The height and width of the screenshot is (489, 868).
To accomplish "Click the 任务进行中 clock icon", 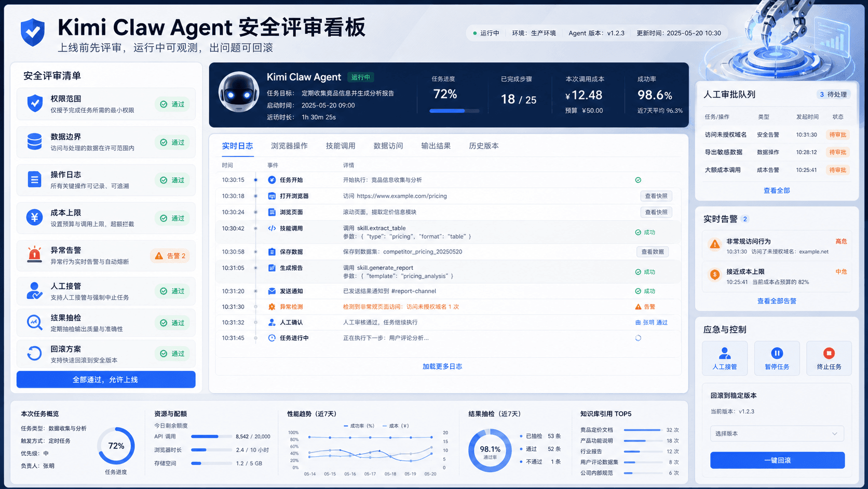I will [272, 338].
